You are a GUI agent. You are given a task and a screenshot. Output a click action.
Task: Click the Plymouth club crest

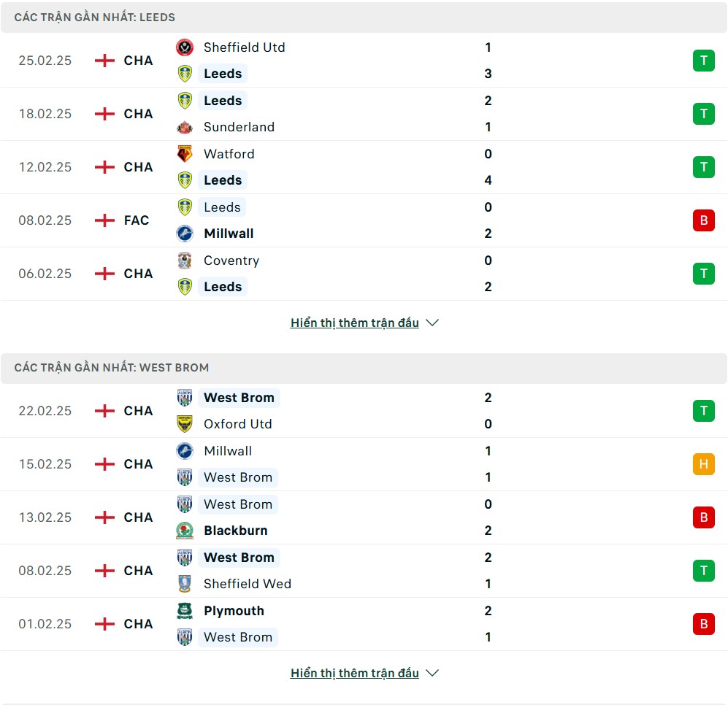tap(185, 611)
